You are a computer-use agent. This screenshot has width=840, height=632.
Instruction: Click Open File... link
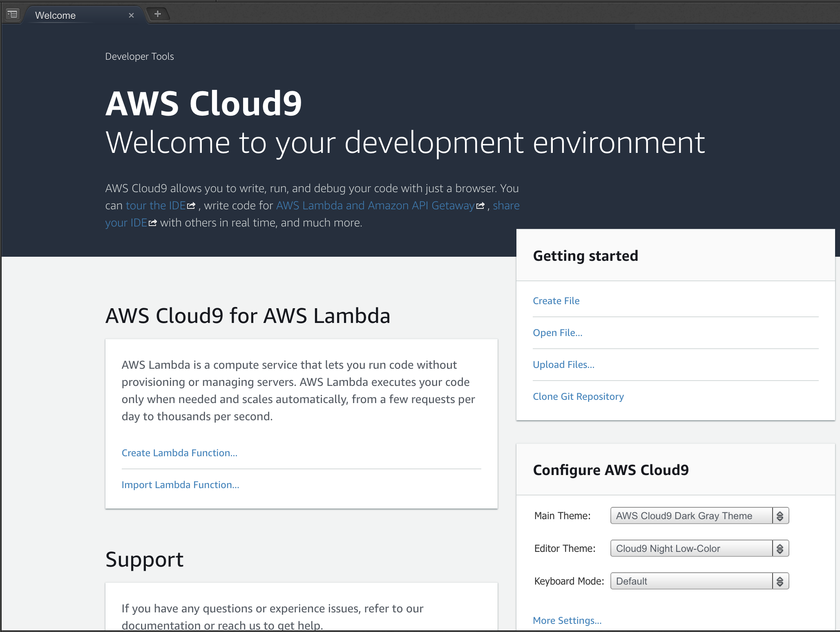tap(558, 333)
